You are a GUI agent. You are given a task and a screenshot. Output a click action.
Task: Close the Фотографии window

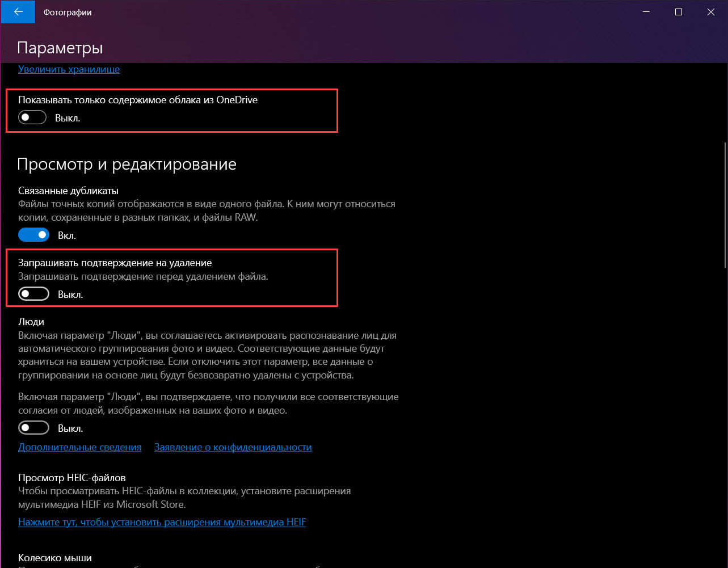[x=711, y=11]
